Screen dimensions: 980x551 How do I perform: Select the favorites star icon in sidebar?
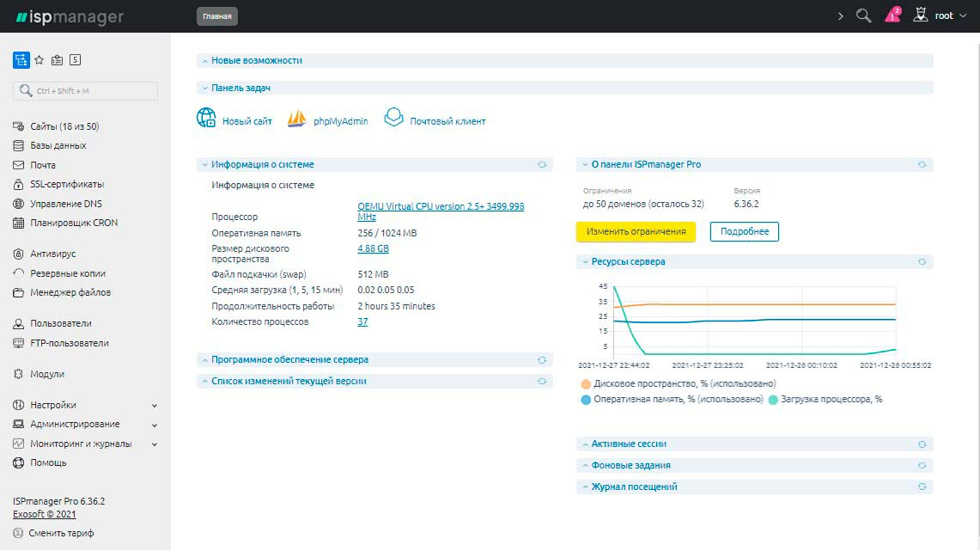(x=40, y=60)
